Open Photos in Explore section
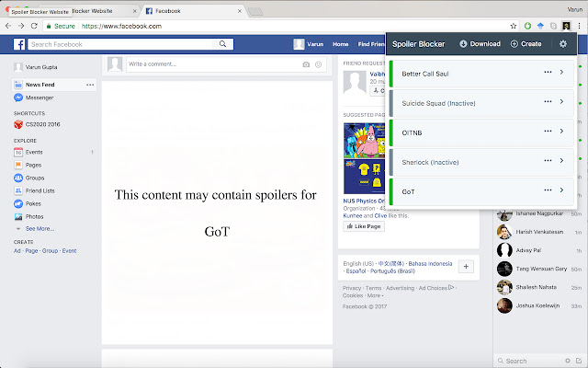 click(x=28, y=217)
